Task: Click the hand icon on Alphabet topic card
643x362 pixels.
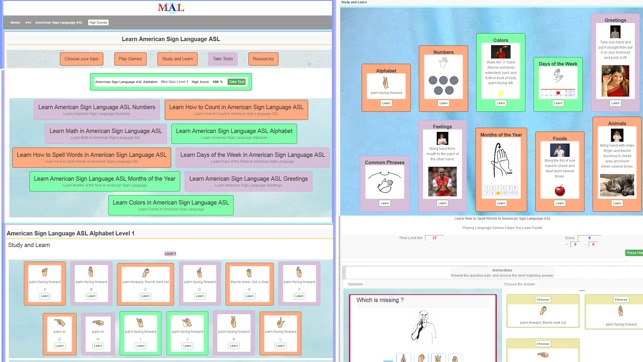Action: point(386,83)
